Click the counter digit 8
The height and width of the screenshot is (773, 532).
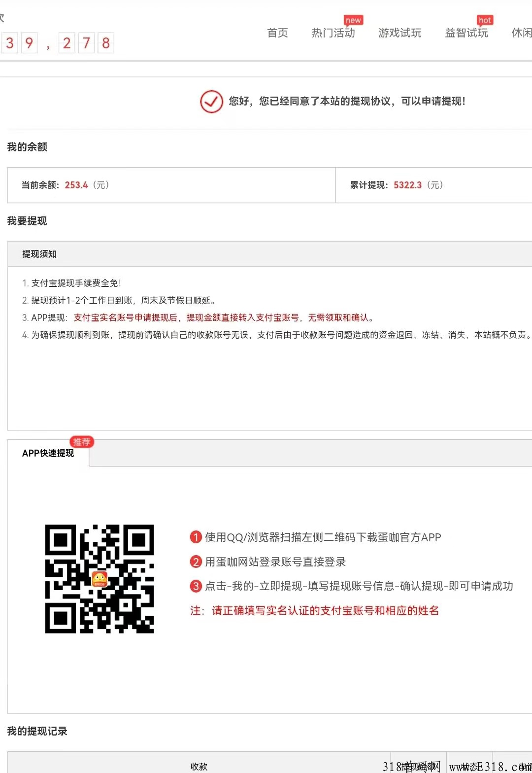click(106, 43)
